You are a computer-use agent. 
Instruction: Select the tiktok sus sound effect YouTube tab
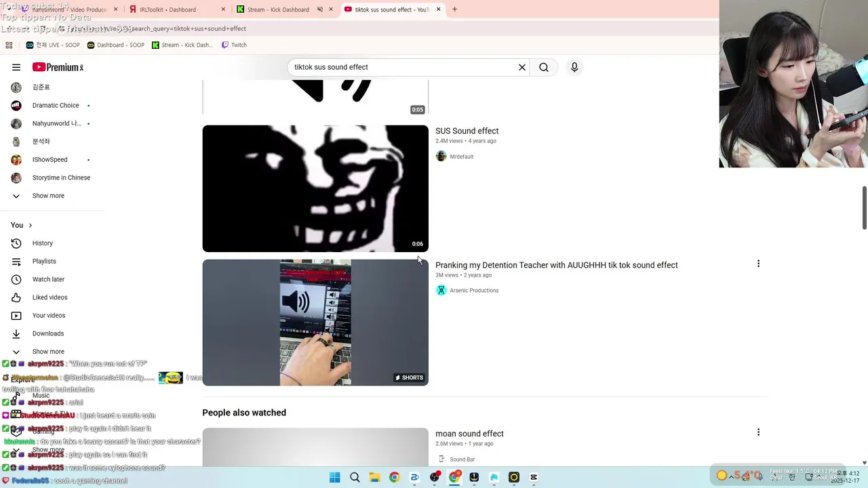click(393, 9)
